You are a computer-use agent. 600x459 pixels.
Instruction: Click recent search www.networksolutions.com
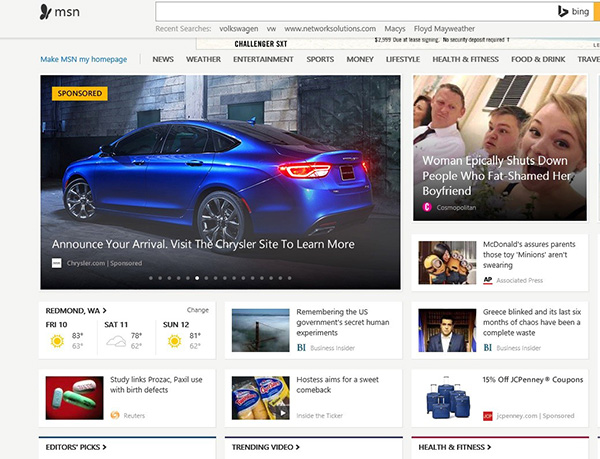click(x=330, y=29)
